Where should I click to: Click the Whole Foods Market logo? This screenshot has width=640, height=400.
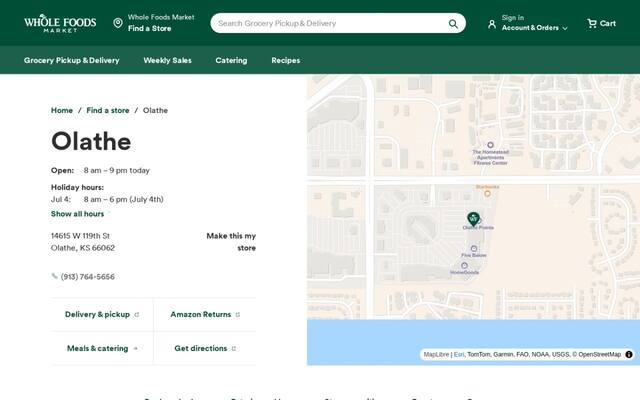click(x=60, y=23)
